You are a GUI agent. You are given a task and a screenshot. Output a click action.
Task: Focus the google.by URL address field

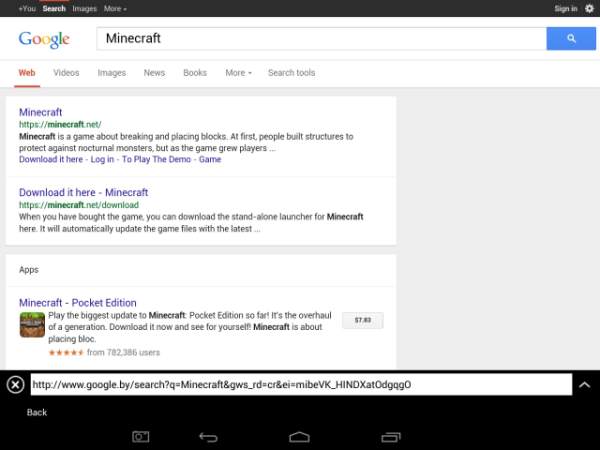point(301,385)
